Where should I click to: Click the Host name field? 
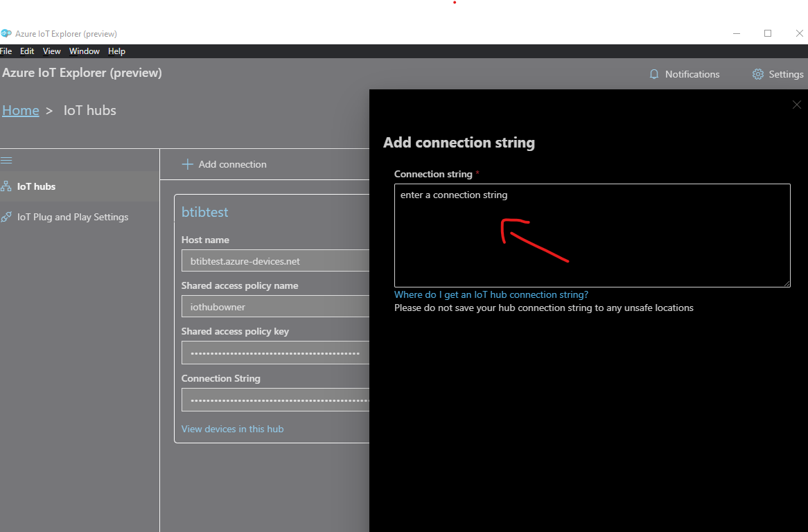277,261
